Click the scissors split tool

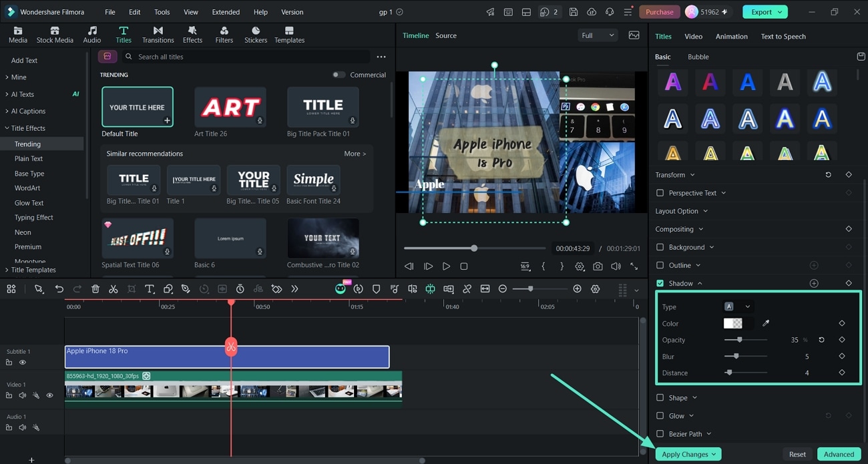(x=114, y=289)
